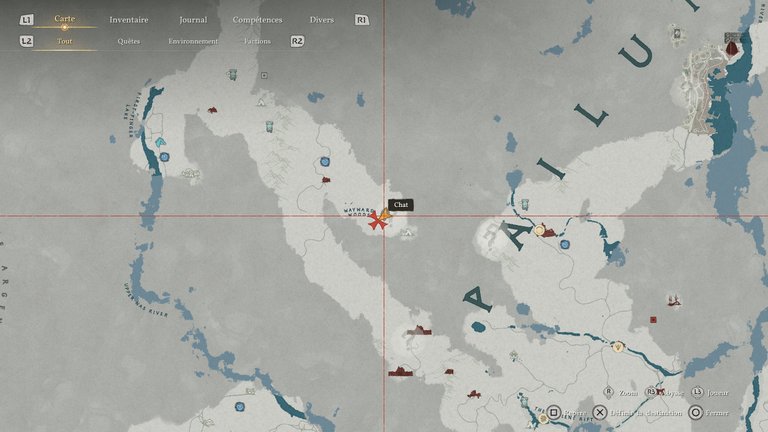The image size is (768, 432).
Task: Click the Chat tooltip label
Action: click(x=401, y=205)
